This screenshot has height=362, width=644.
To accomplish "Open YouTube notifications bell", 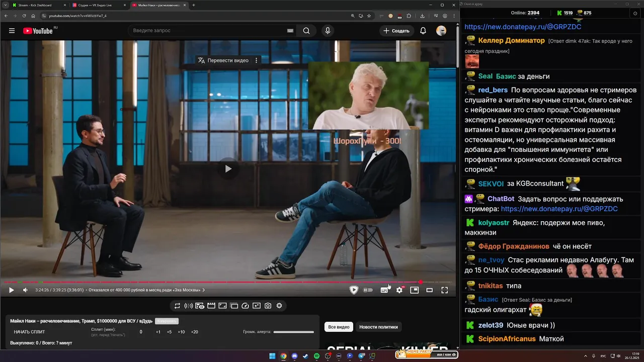I will click(x=423, y=31).
